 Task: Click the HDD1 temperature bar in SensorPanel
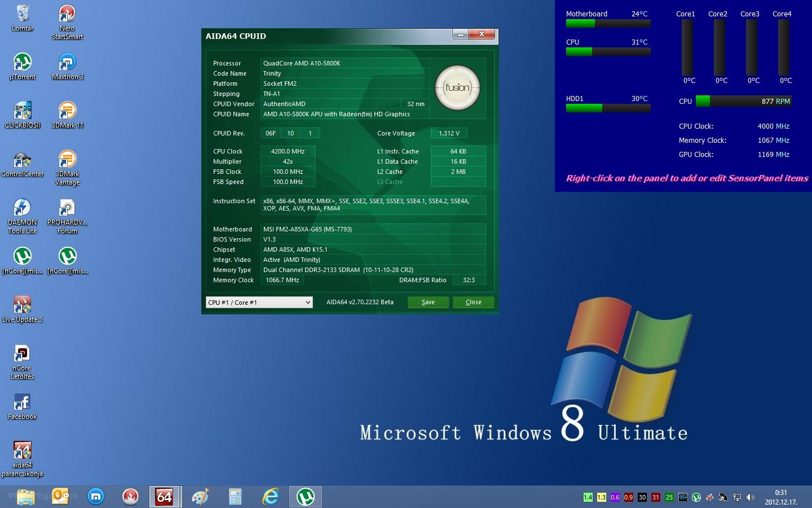(x=608, y=108)
